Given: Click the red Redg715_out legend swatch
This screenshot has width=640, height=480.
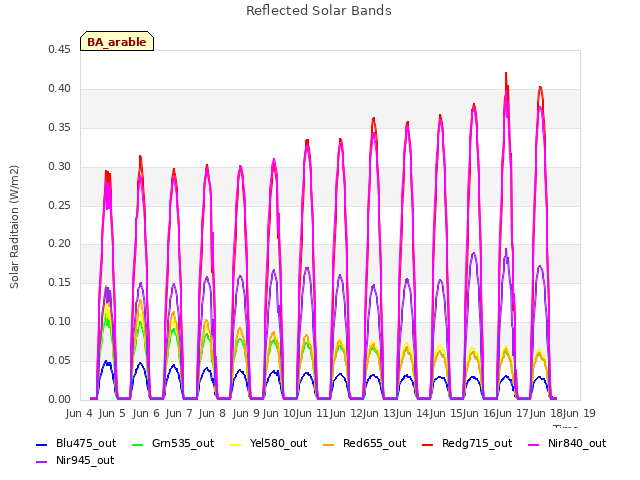Looking at the screenshot, I should (x=428, y=444).
